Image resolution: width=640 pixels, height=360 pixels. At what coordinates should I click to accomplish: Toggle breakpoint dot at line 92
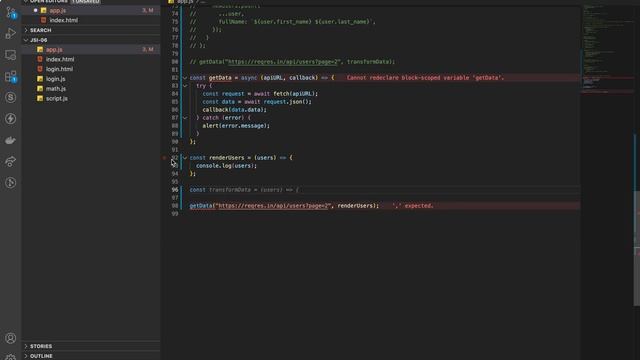164,158
